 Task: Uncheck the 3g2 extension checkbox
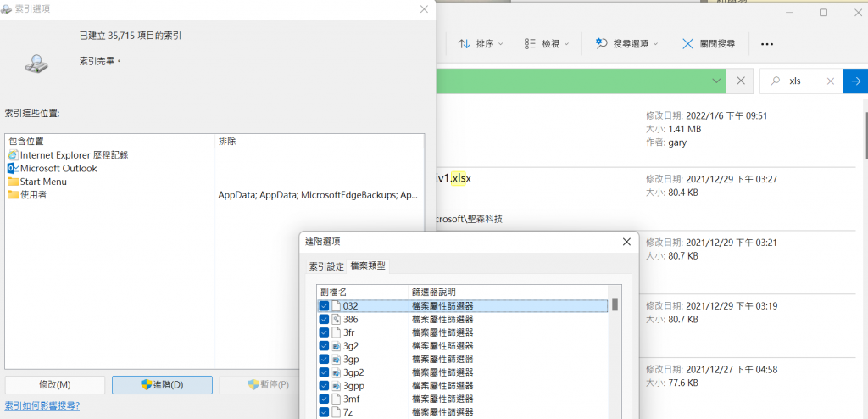coord(324,346)
